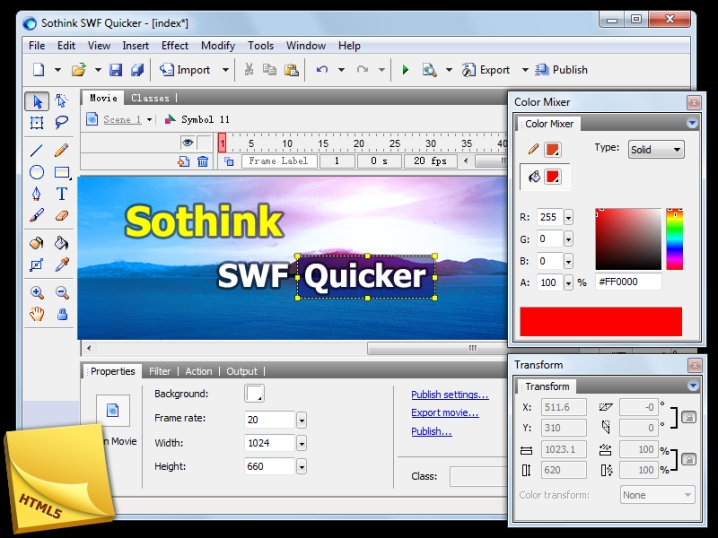The height and width of the screenshot is (538, 718).
Task: Toggle the rotation/skew lock in Transform
Action: click(688, 417)
